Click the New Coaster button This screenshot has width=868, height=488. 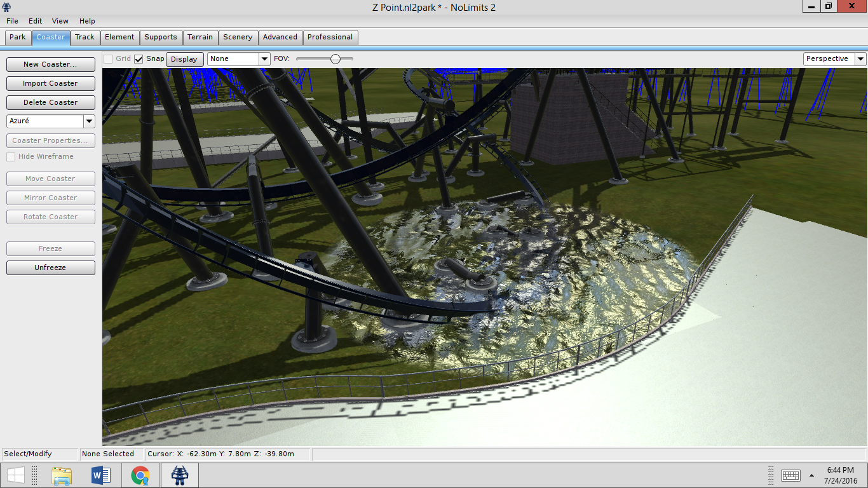(x=50, y=64)
